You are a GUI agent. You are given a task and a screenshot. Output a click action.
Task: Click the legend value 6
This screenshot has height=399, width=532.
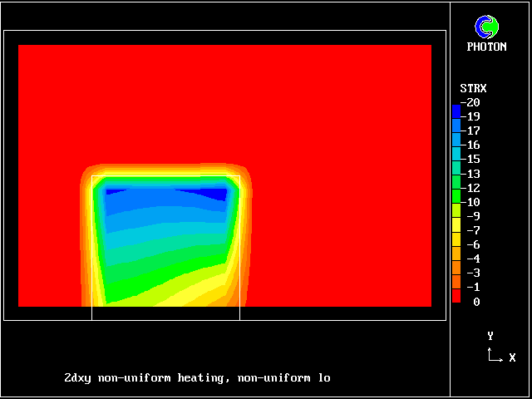click(475, 244)
